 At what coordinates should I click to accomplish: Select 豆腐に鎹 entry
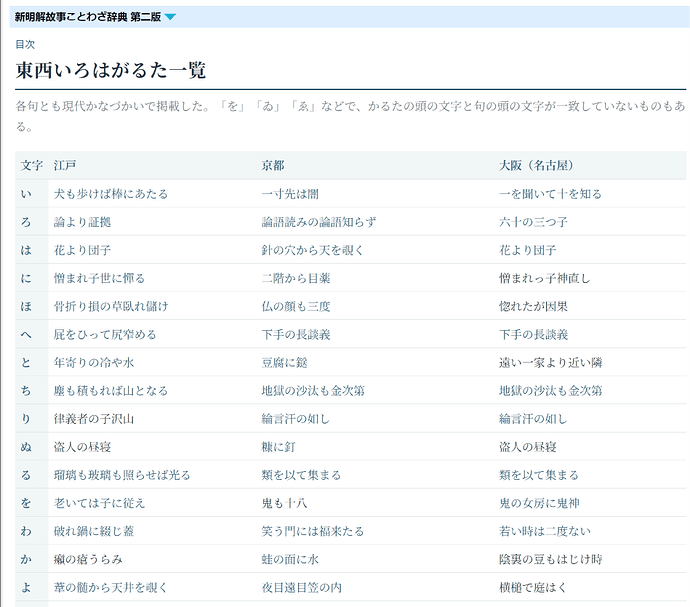(x=284, y=363)
